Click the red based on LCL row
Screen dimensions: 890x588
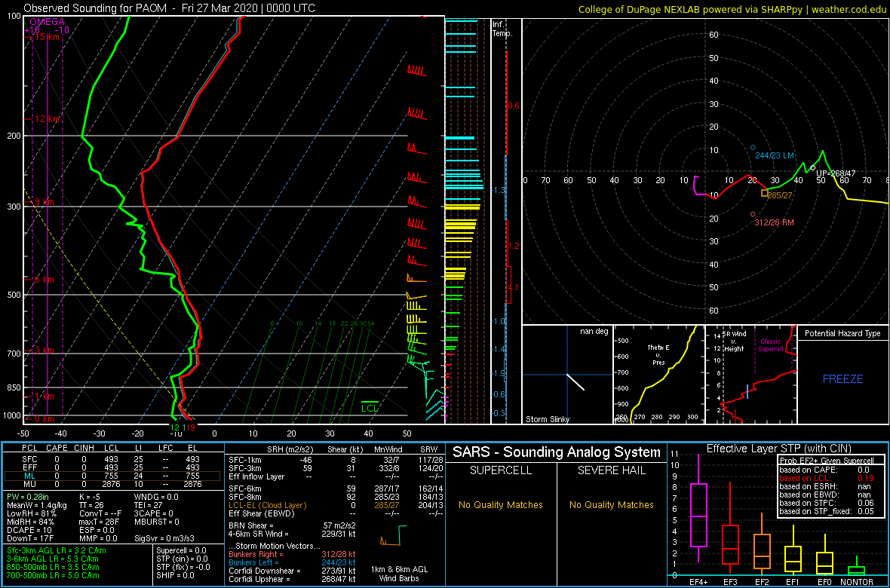click(828, 479)
